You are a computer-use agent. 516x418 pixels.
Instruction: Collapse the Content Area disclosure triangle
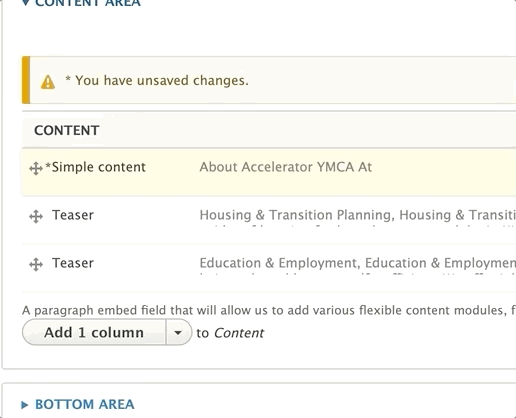coord(25,3)
